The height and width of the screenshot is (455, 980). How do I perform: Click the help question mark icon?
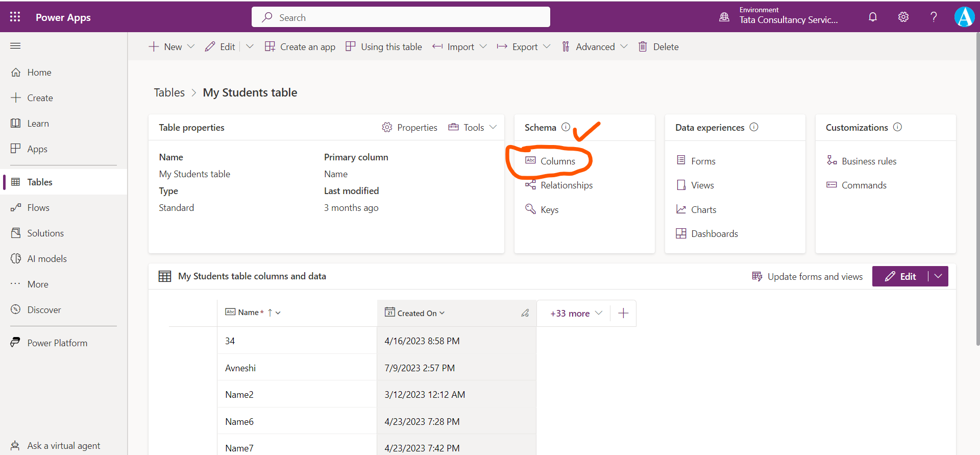[x=934, y=17]
